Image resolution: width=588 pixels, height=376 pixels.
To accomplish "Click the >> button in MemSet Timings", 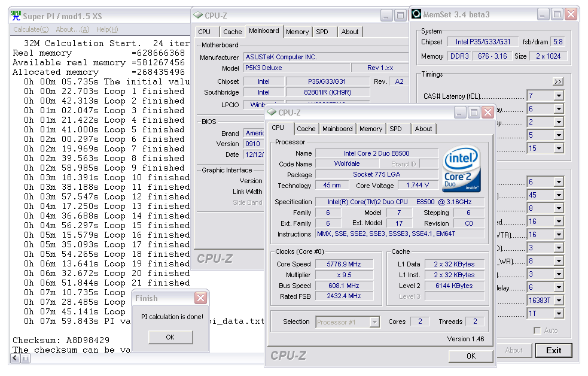I will [x=557, y=81].
